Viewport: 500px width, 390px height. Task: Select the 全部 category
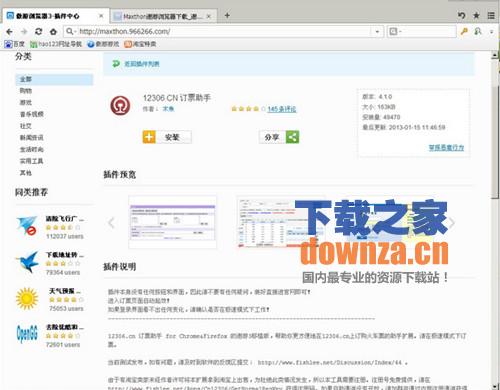[x=54, y=79]
